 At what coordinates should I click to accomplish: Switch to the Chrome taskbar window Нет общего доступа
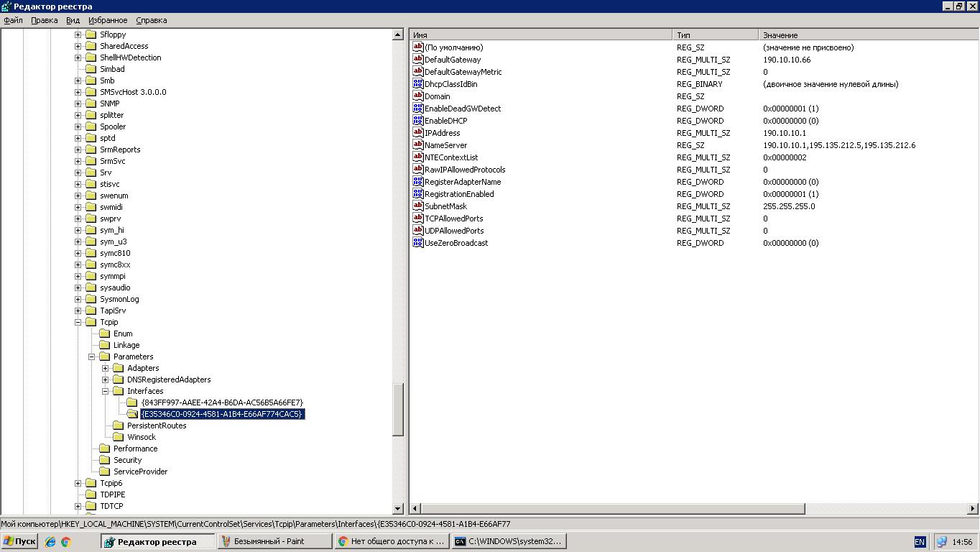click(392, 541)
